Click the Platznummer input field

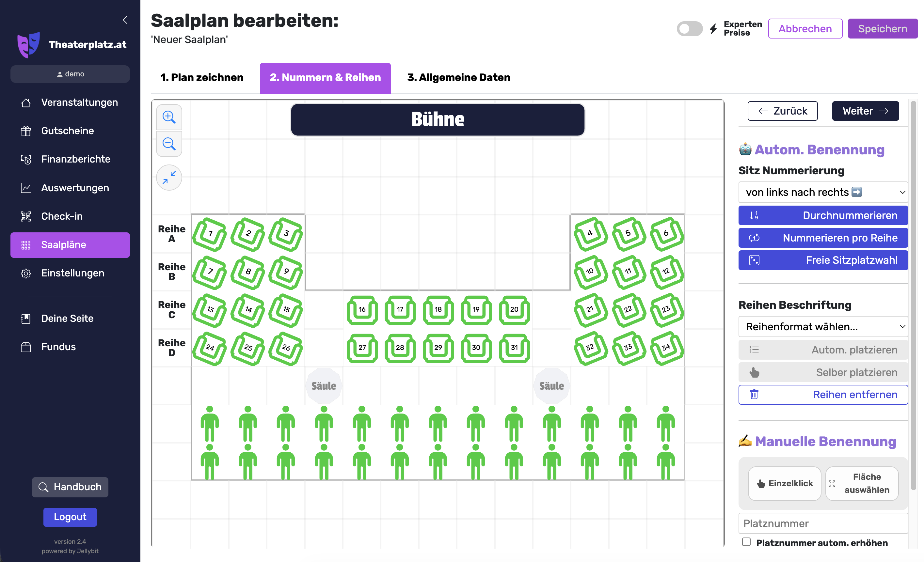[823, 523]
